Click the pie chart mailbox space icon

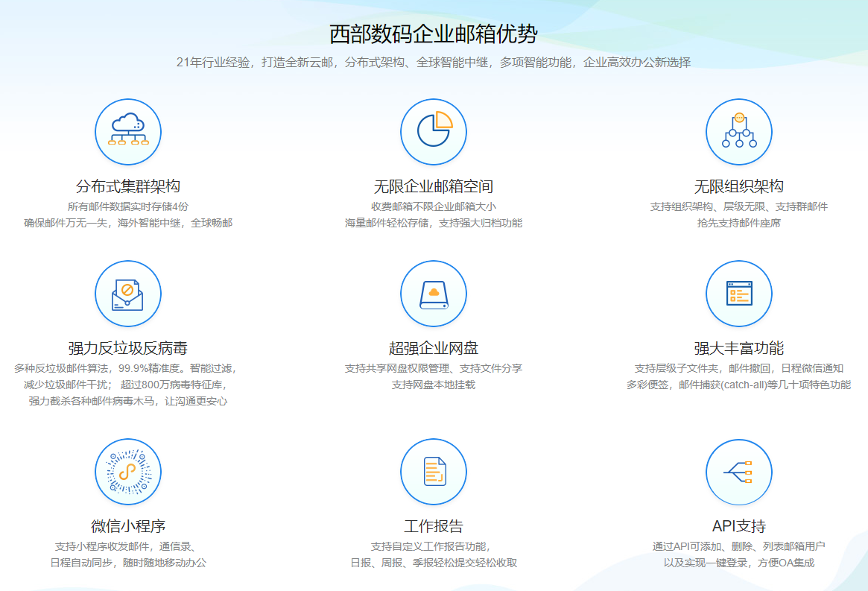pos(434,132)
